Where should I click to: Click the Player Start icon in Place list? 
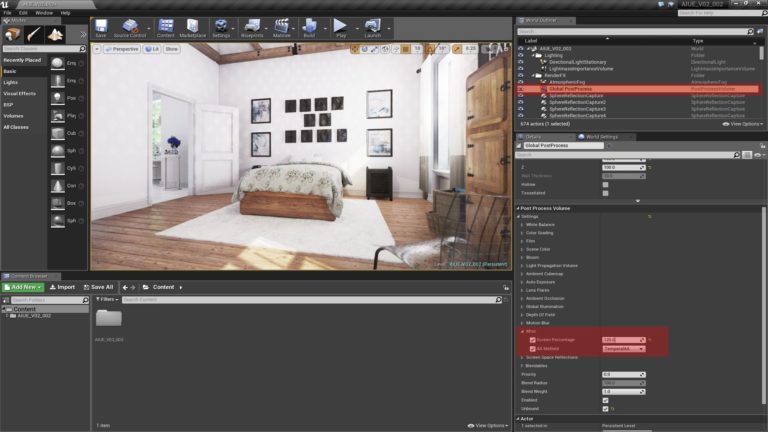57,116
